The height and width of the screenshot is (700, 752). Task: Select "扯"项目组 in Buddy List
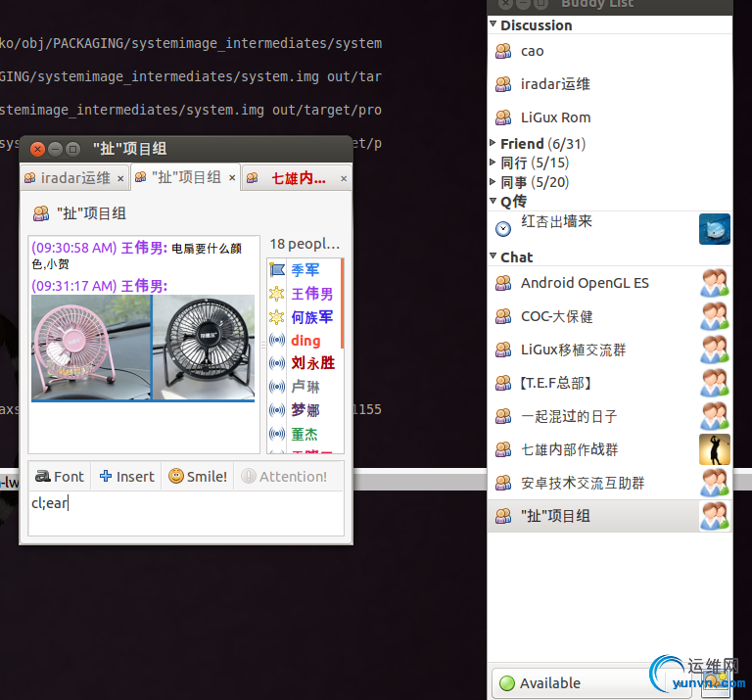pos(610,516)
